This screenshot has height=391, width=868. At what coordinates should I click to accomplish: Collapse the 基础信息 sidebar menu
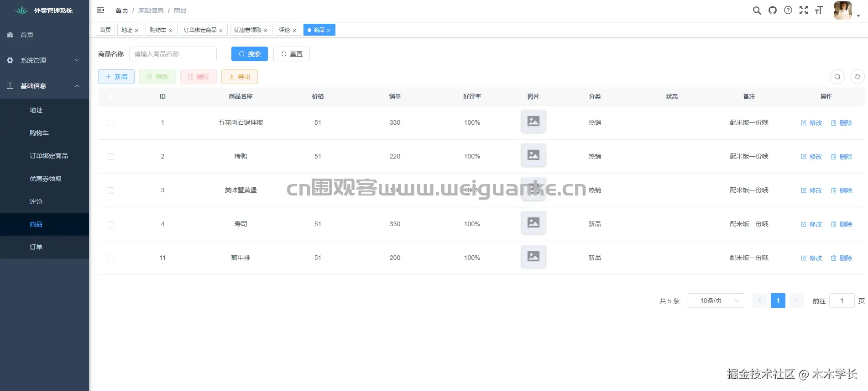pyautogui.click(x=44, y=86)
